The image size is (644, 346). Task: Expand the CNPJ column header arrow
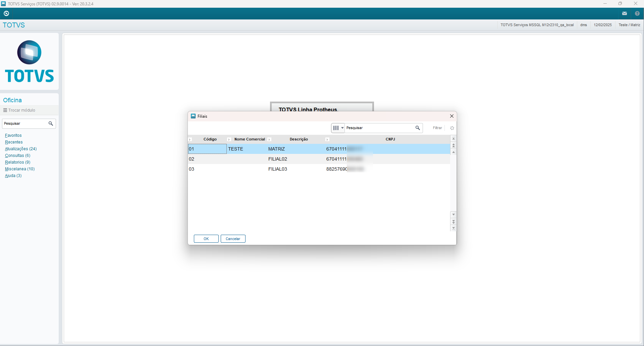tap(327, 139)
